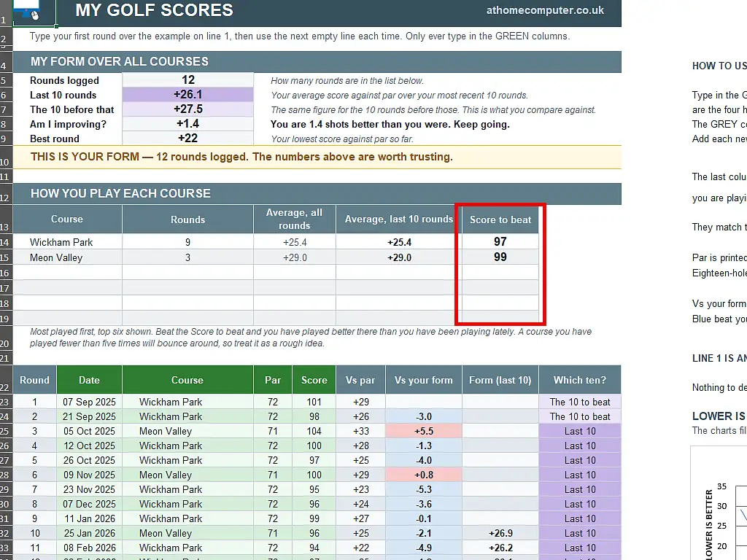
Task: Click the Par column header
Action: click(x=273, y=380)
